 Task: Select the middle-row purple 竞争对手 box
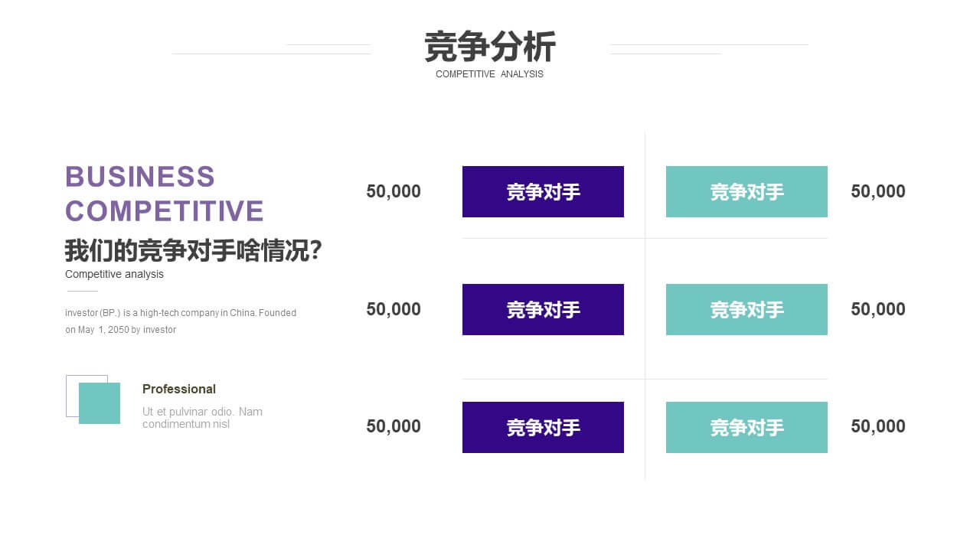pos(543,309)
